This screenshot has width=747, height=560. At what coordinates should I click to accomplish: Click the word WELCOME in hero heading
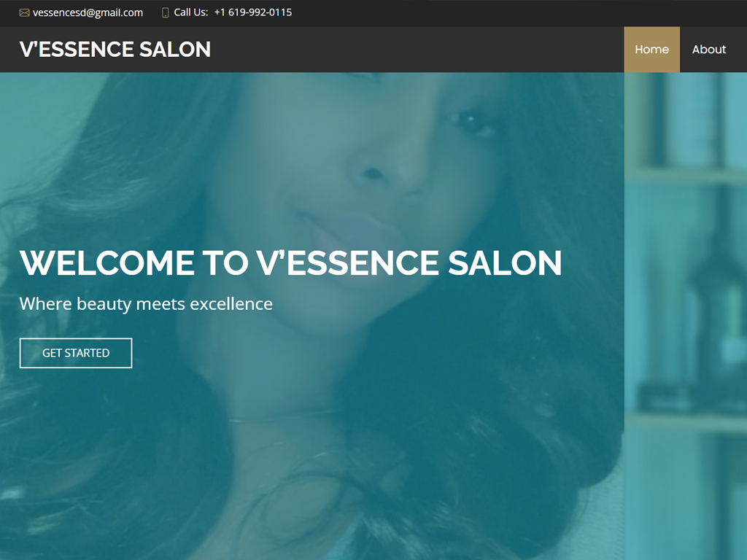(107, 262)
